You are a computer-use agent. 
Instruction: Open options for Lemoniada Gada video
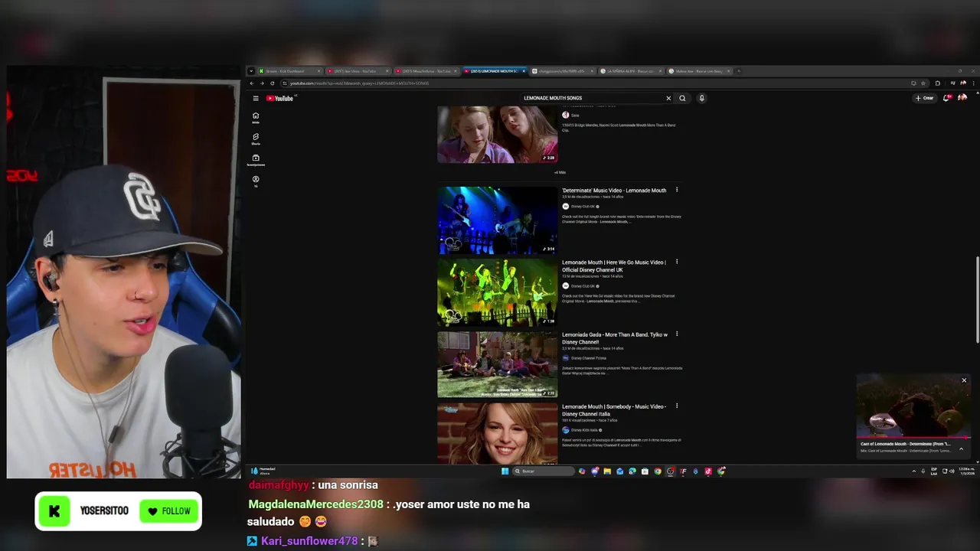pos(677,334)
